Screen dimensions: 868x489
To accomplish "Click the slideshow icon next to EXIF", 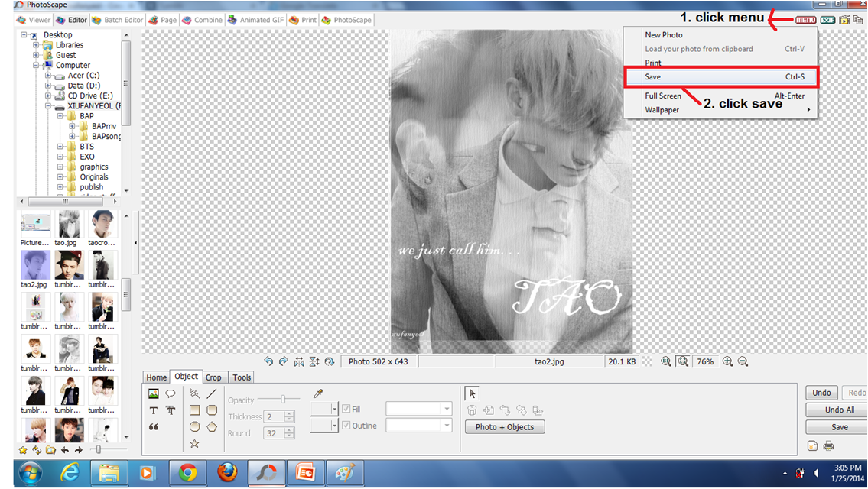I will [x=844, y=20].
